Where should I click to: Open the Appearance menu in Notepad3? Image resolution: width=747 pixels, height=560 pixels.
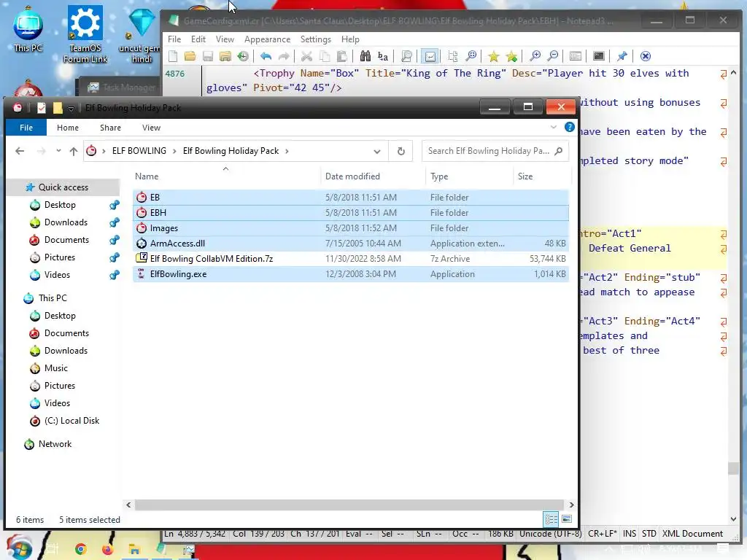tap(267, 39)
